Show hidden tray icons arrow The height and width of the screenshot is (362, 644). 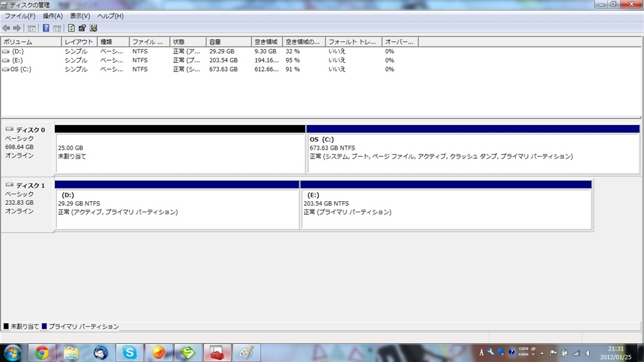[x=542, y=353]
